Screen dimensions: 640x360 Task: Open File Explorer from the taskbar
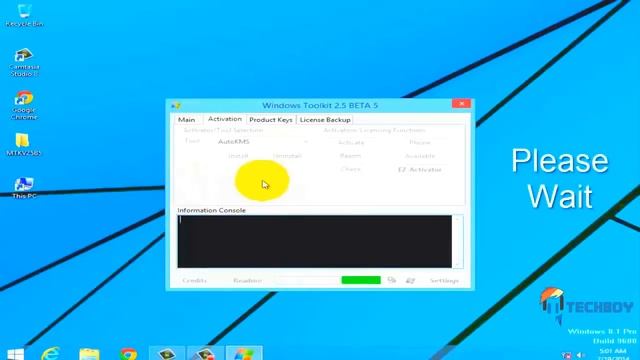(89, 354)
